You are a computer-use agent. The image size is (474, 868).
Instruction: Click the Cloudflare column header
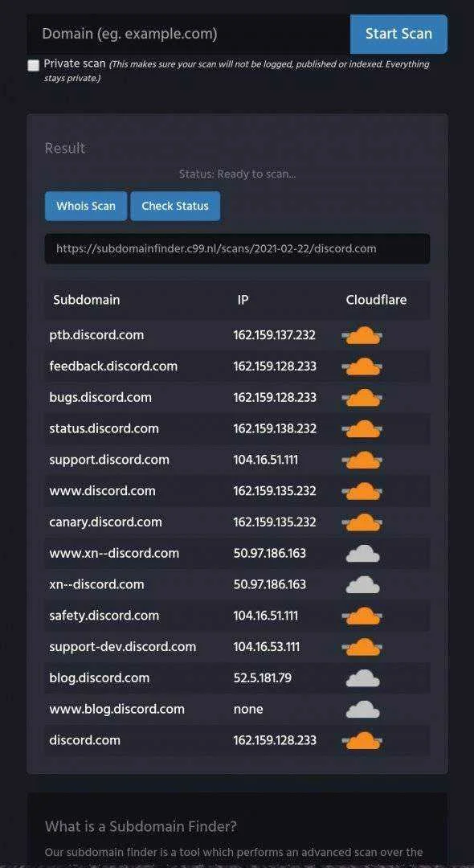click(376, 300)
